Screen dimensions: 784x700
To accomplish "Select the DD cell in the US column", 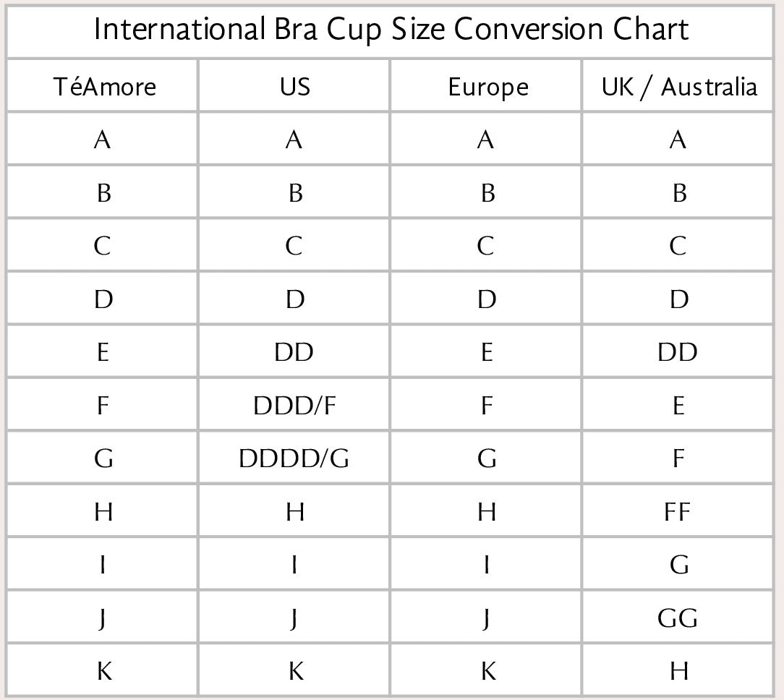I will click(x=294, y=352).
